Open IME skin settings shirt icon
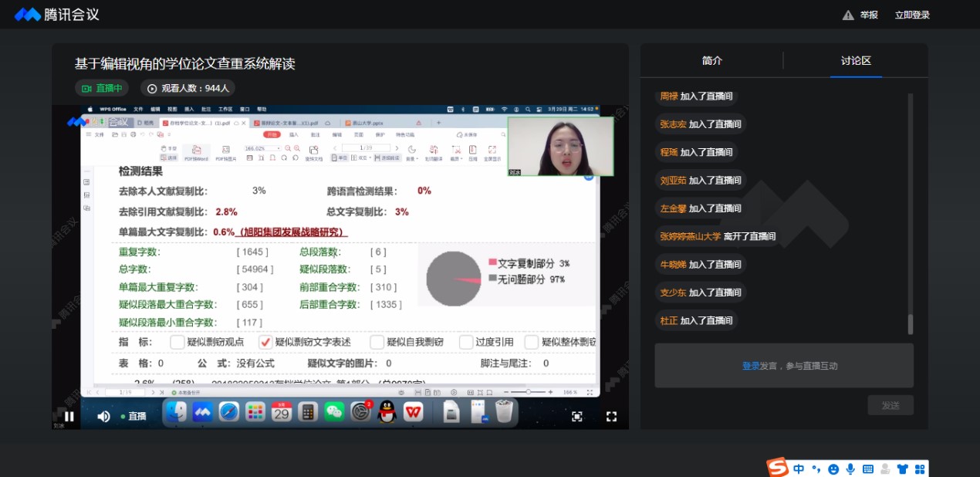Screen dimensions: 980x477 pyautogui.click(x=902, y=469)
